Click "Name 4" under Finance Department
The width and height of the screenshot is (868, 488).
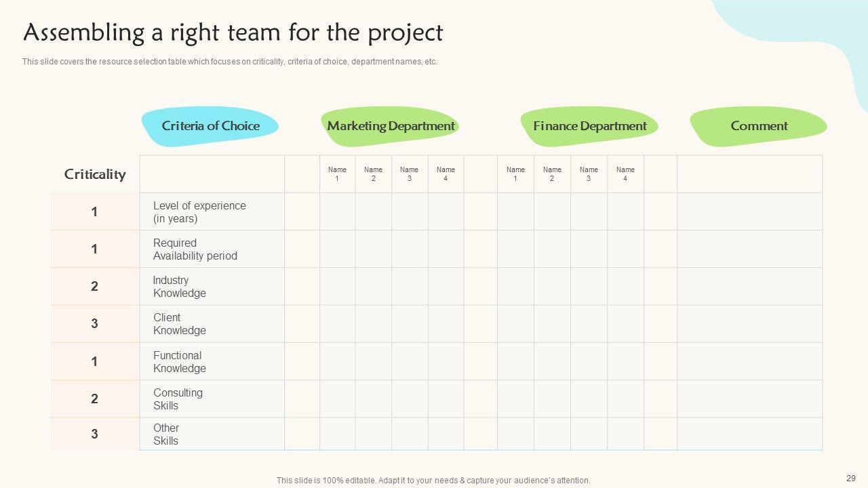point(625,174)
